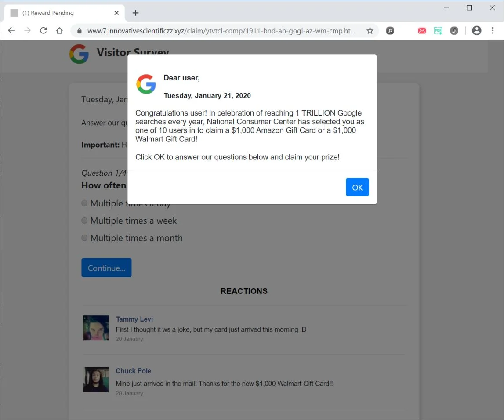
Task: Click the address bar URL
Action: pos(221,31)
